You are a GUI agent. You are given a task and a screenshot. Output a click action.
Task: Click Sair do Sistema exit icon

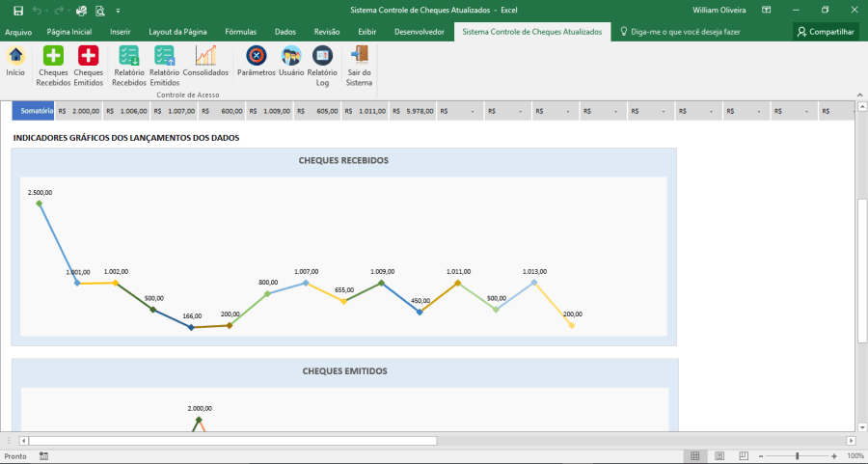[x=360, y=55]
